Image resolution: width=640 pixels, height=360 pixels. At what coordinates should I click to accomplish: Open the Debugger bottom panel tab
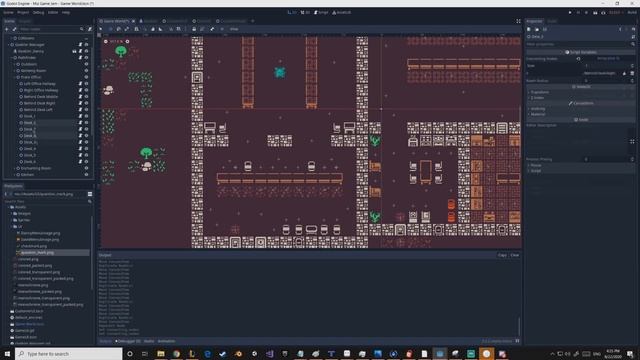point(129,341)
